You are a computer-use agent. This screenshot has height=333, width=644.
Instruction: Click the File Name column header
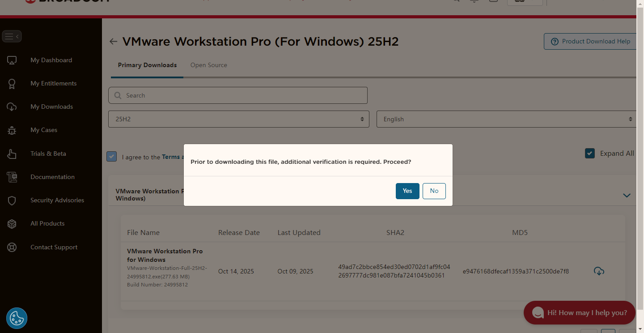click(x=143, y=233)
